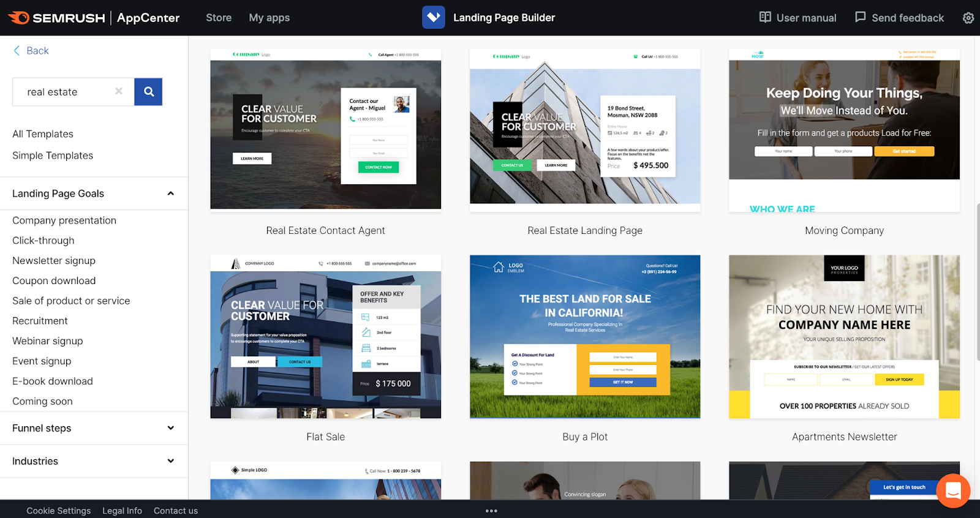980x518 pixels.
Task: Click the Back link text
Action: pyautogui.click(x=37, y=51)
